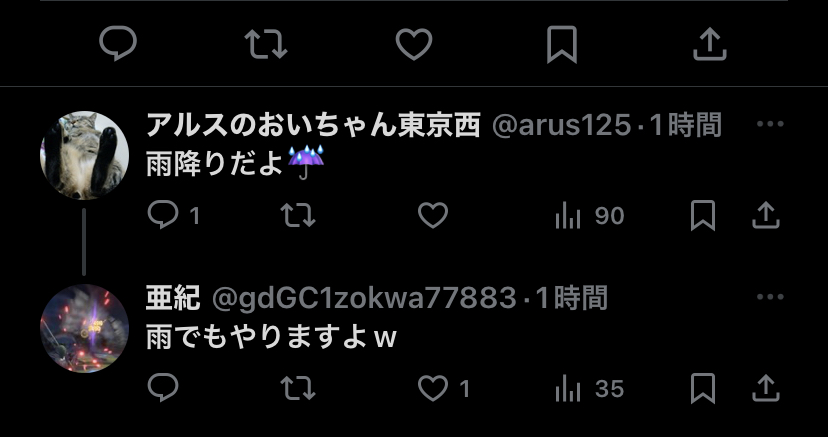Image resolution: width=828 pixels, height=437 pixels.
Task: Open 亜紀's game screenshot avatar
Action: [84, 328]
